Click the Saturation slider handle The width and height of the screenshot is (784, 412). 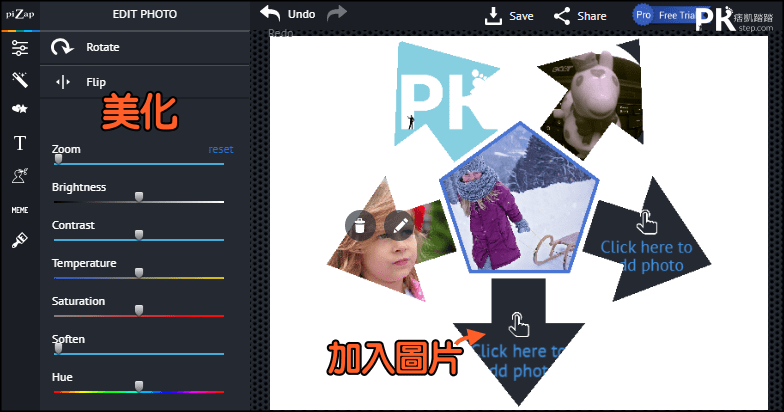(139, 311)
